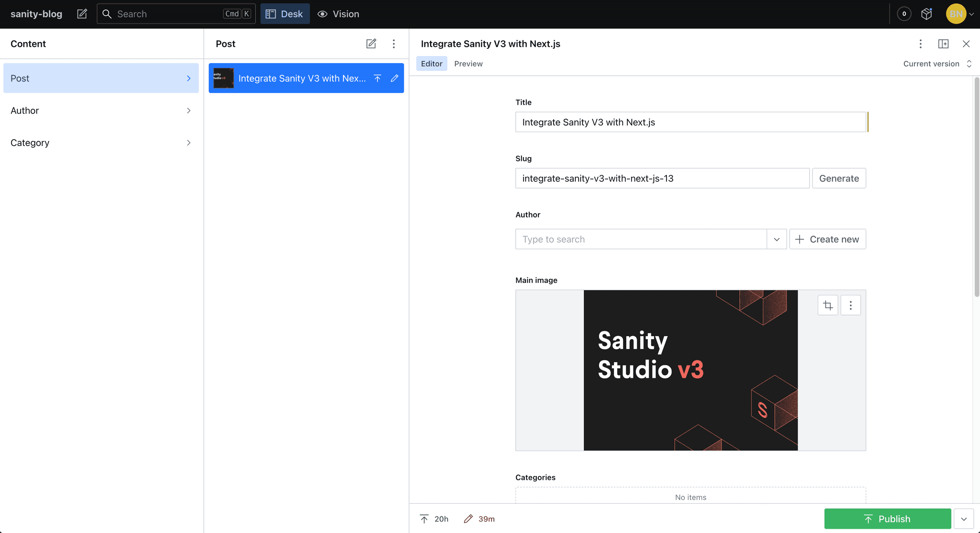Screen dimensions: 980x533
Task: Open more publish actions dropdown
Action: [x=964, y=519]
